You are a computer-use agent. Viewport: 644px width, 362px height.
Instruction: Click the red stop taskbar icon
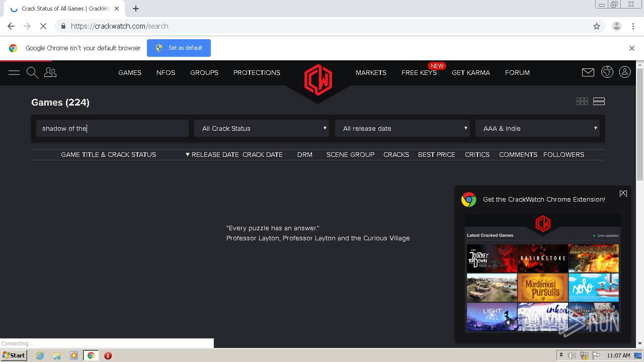pos(108,355)
